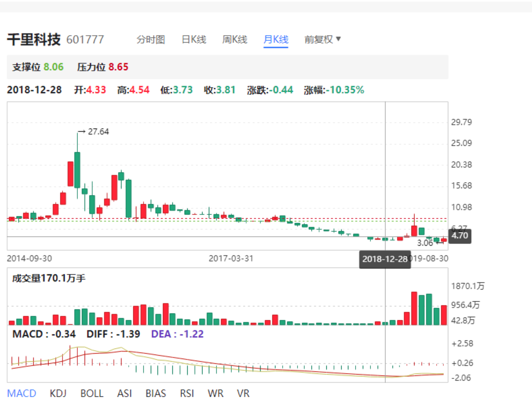Screen dimensions: 532x412
Task: Choose the BIAS indicator
Action: coord(156,394)
